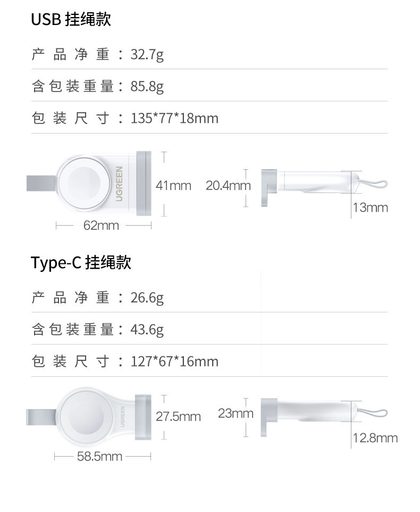Screen dimensions: 420x512
Task: Click the 43.6g packaged weight value
Action: (x=147, y=329)
